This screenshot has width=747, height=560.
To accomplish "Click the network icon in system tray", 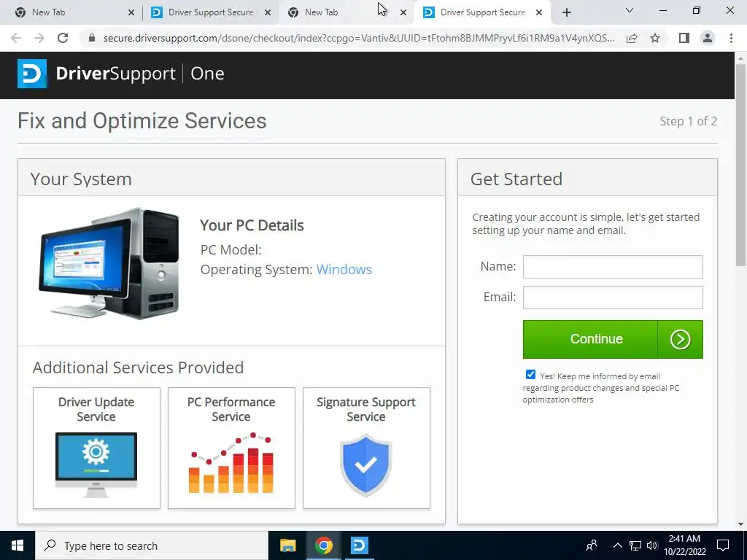I will tap(635, 545).
